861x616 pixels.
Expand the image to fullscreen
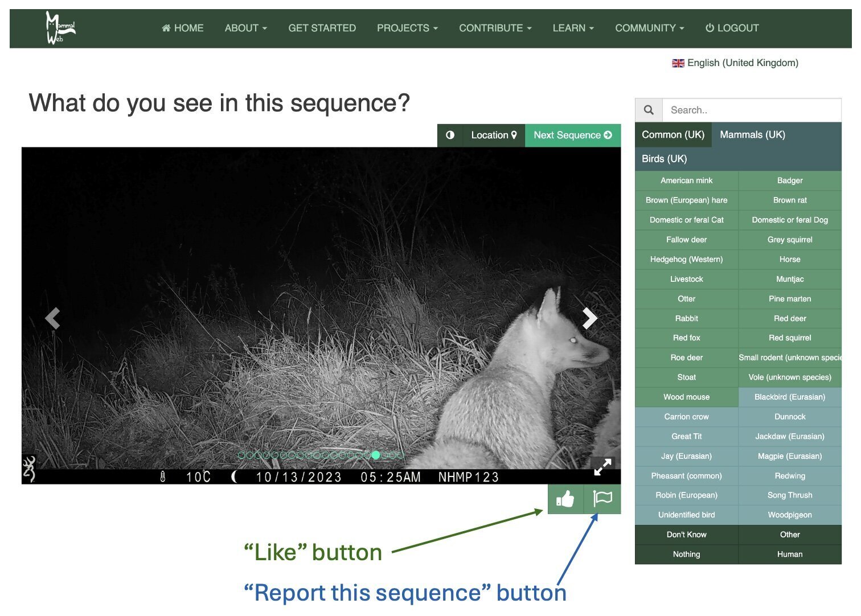[x=602, y=467]
